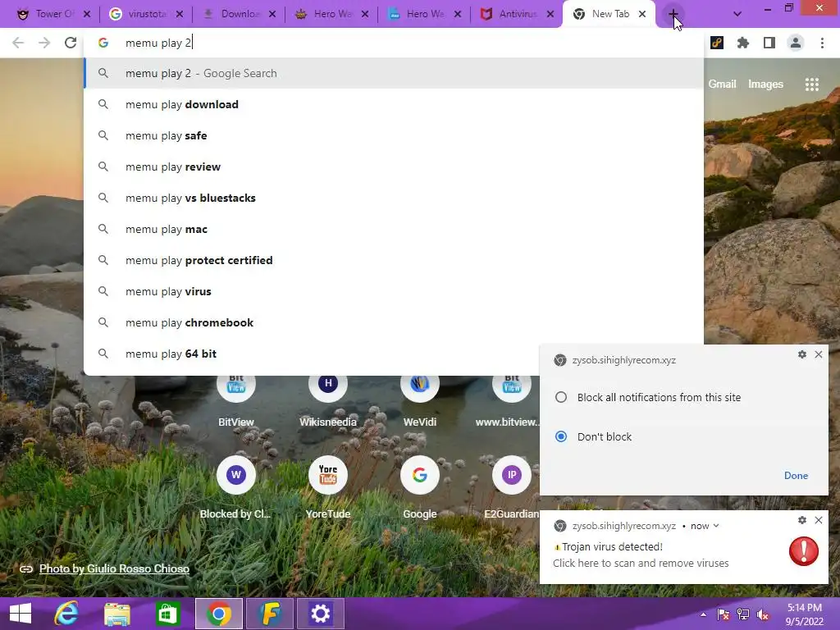840x630 pixels.
Task: Click the muted volume tray icon
Action: coord(763,614)
